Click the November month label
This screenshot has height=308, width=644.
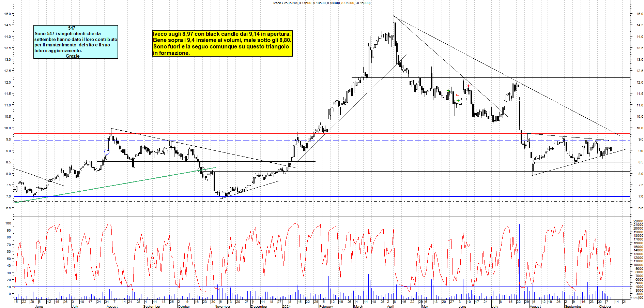click(x=223, y=306)
